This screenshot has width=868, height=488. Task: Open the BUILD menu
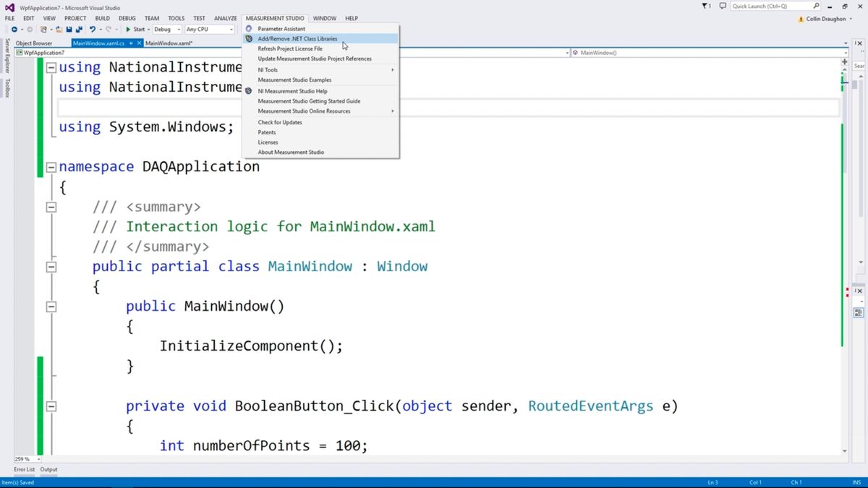pos(103,18)
